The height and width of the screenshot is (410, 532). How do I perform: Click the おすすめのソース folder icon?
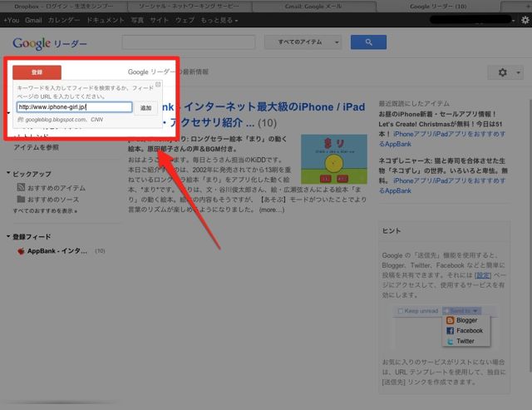(x=21, y=199)
